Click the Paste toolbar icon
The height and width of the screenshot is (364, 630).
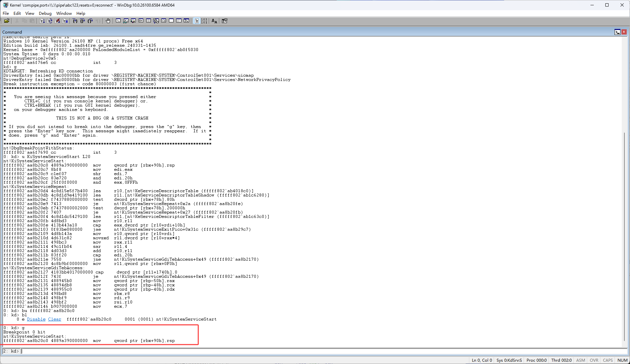pos(32,21)
